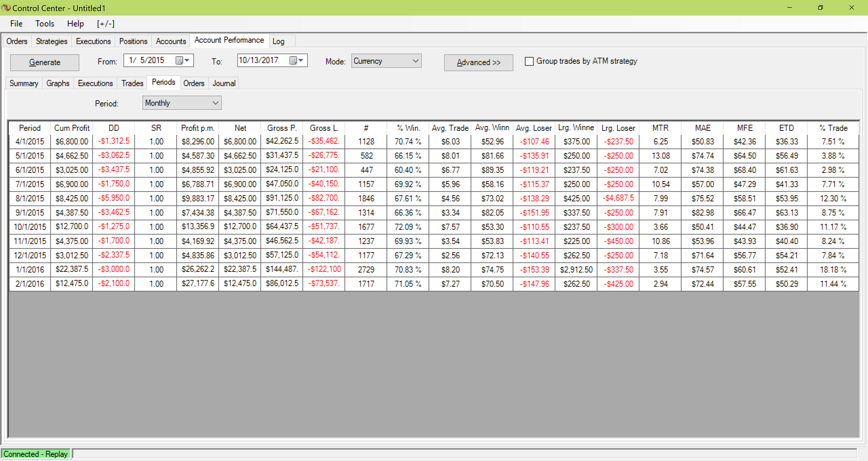The width and height of the screenshot is (868, 461).
Task: Click the % Trade column header
Action: tap(833, 128)
